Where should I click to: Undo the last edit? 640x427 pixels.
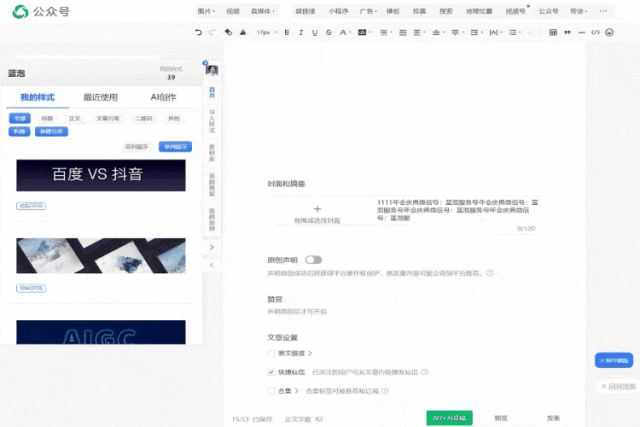pyautogui.click(x=198, y=32)
